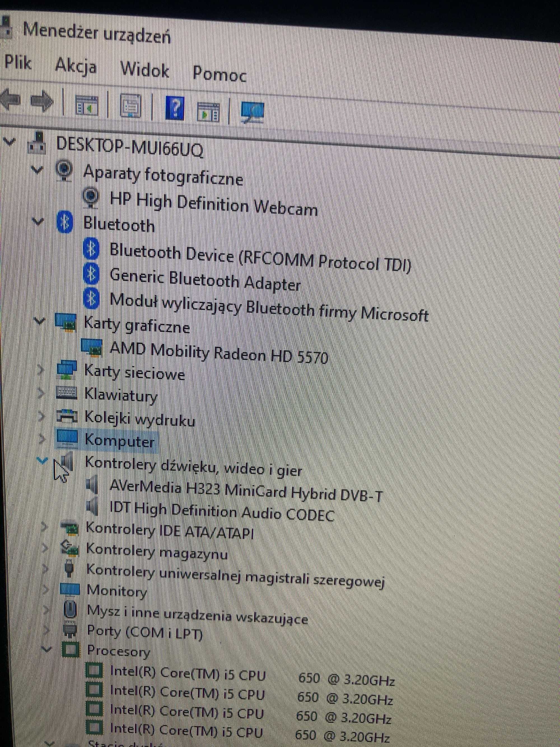
Task: Select the Karty graficzne label
Action: (137, 325)
